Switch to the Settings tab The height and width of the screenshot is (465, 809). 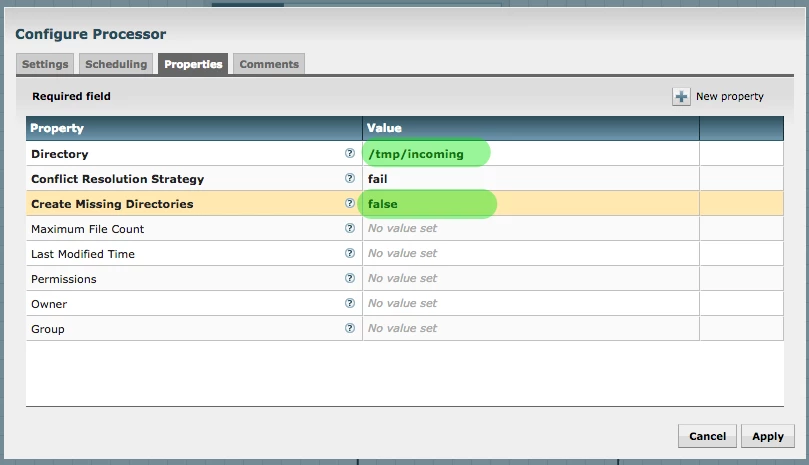click(x=45, y=64)
